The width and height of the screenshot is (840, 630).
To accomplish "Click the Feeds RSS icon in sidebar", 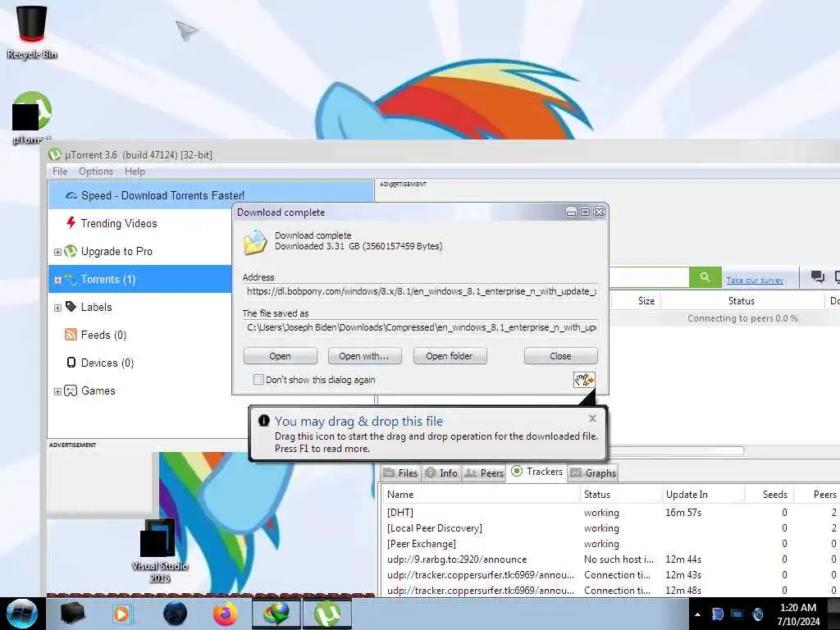I will pos(71,335).
